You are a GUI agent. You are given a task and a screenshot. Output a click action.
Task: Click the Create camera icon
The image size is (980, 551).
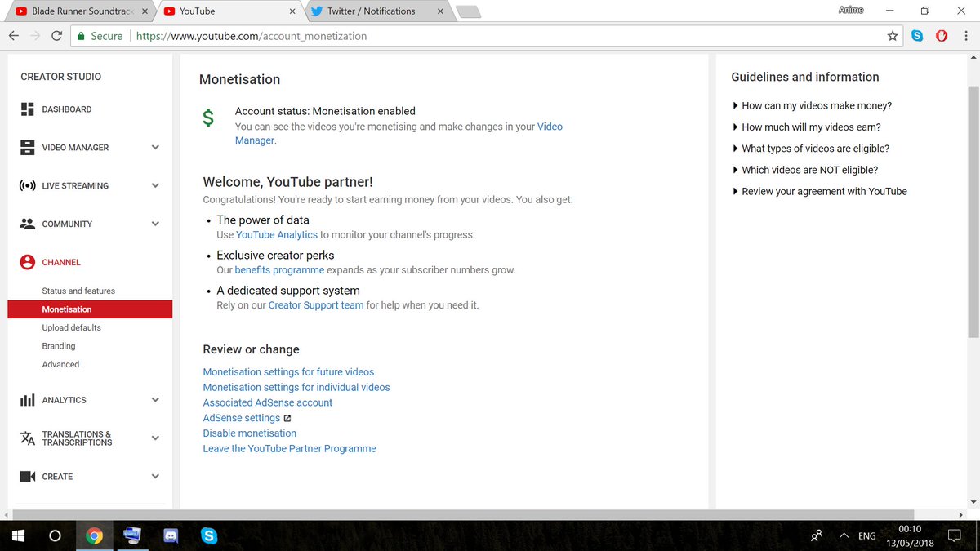click(28, 477)
